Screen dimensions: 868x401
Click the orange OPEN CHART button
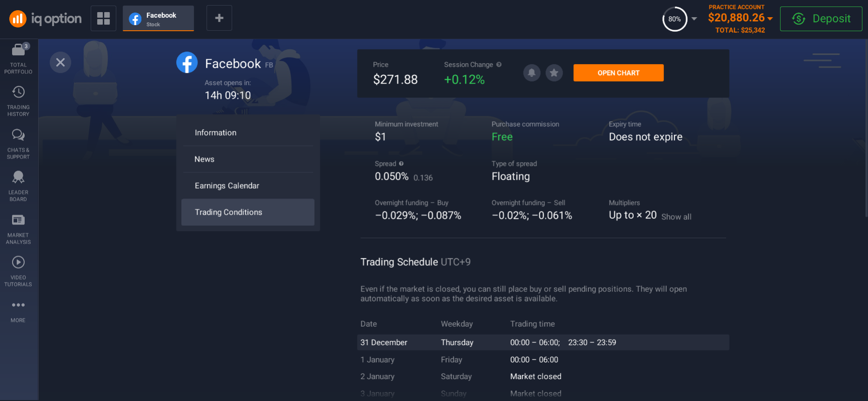point(618,73)
